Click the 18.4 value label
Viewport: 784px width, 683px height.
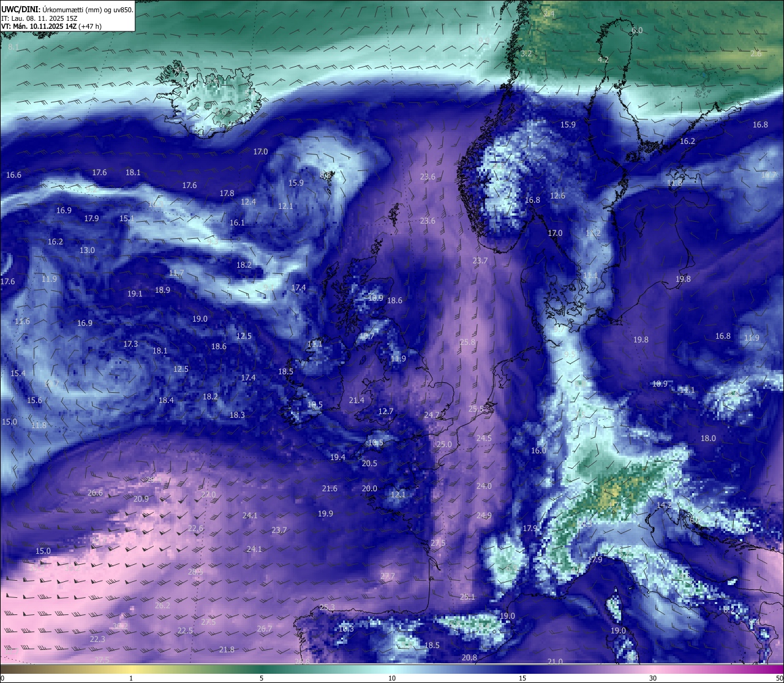[166, 400]
